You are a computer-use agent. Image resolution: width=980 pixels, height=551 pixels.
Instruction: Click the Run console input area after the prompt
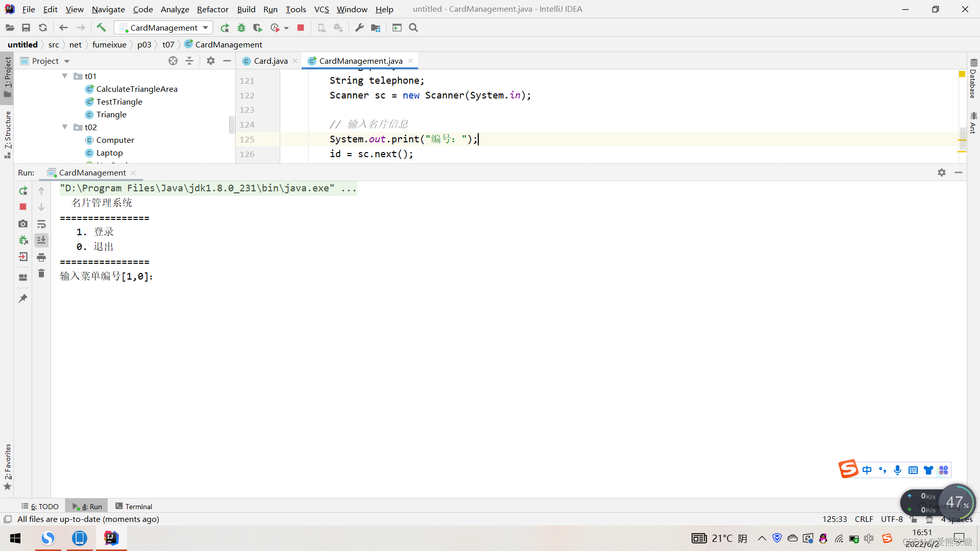[158, 277]
